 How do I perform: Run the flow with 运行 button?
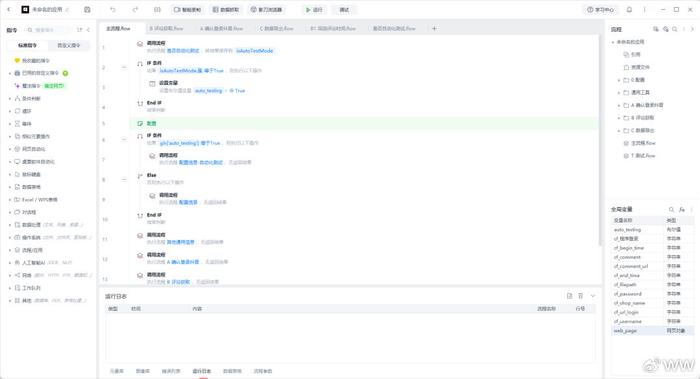(314, 9)
